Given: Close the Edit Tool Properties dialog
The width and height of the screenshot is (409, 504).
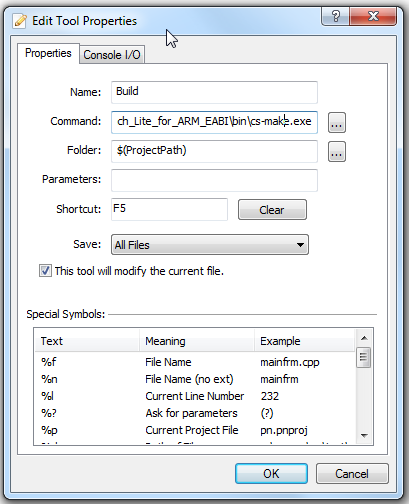Looking at the screenshot, I should pyautogui.click(x=373, y=16).
